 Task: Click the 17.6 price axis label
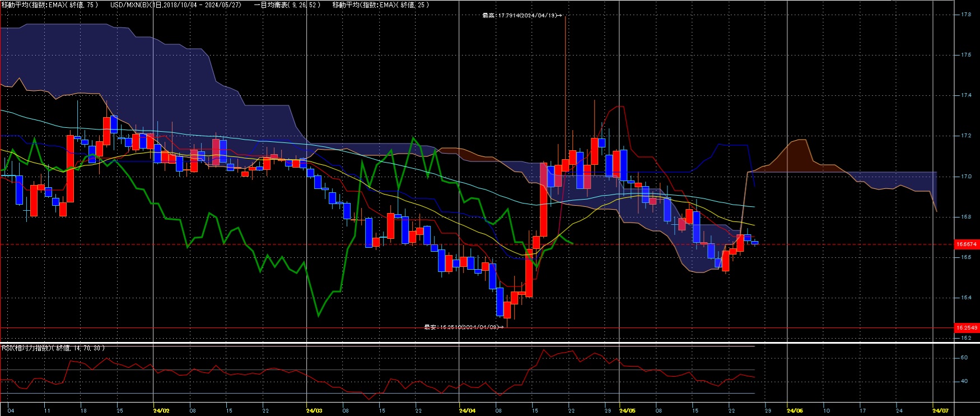966,55
